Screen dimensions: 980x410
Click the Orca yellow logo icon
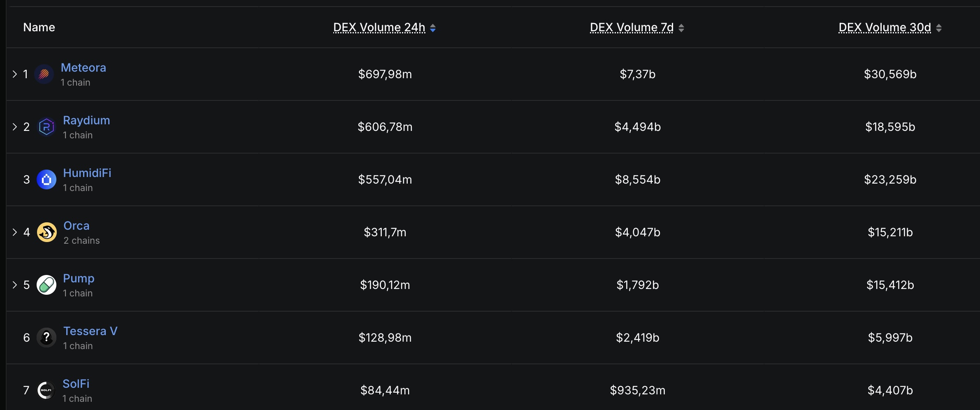(x=47, y=232)
